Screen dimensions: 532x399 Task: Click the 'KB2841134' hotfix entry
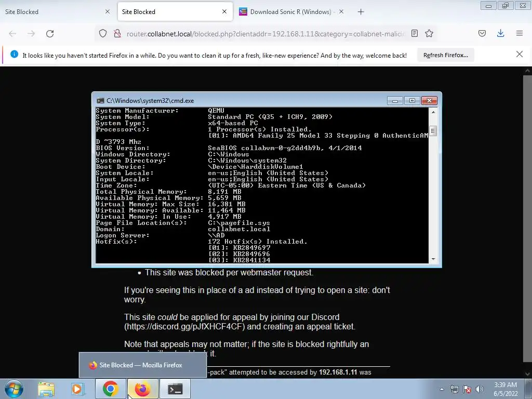point(251,260)
